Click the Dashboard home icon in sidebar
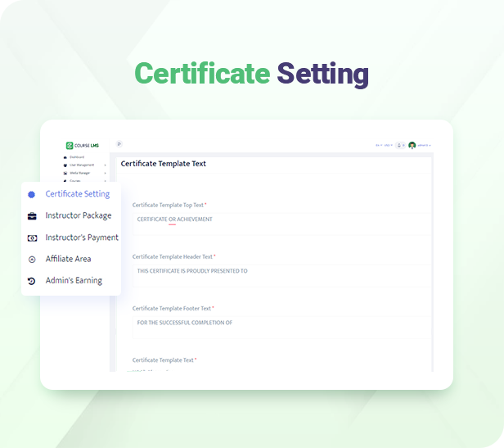504x448 pixels. click(65, 156)
